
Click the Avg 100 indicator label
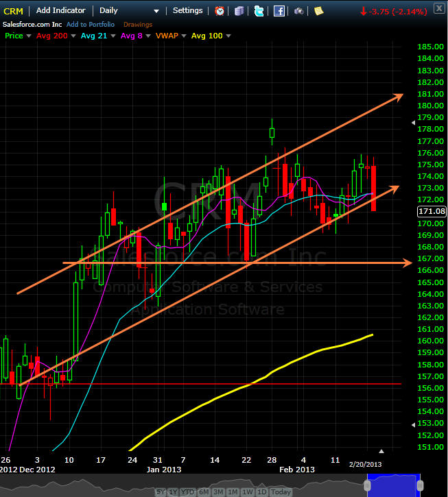pos(207,36)
